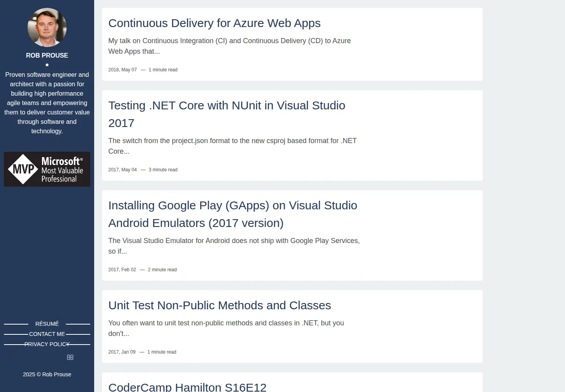Click "1 minute read" on the Azure post
Screen dimensions: 565x392
(x=163, y=70)
